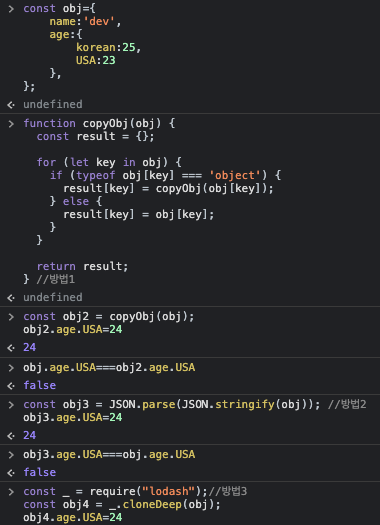Click the 'require("lodash")' line
Image resolution: width=380 pixels, height=525 pixels.
[135, 492]
